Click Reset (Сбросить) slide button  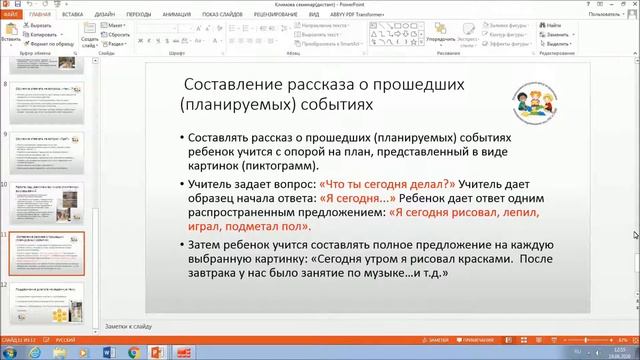pos(115,35)
